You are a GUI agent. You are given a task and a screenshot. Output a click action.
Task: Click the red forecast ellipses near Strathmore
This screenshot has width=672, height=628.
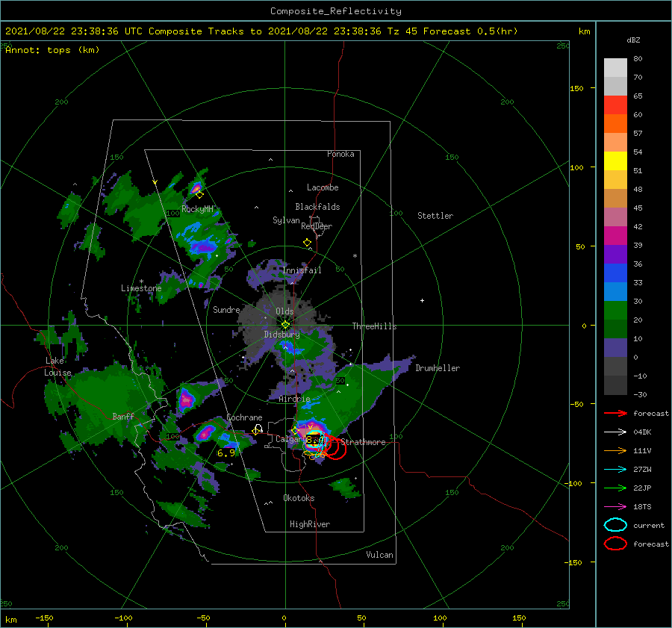coord(337,448)
